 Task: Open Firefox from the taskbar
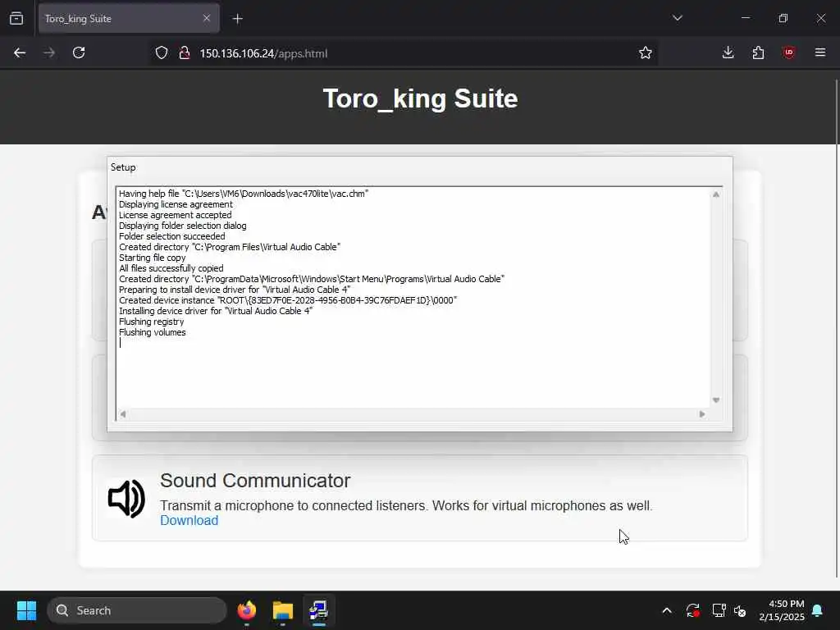click(x=246, y=610)
